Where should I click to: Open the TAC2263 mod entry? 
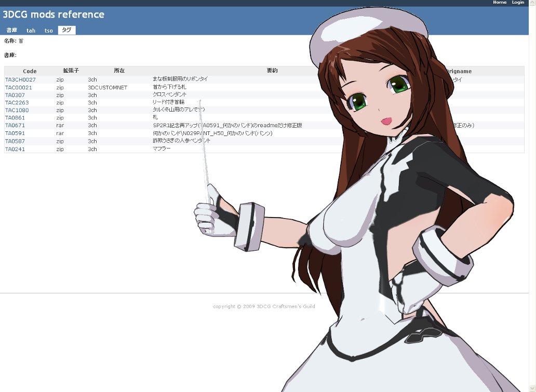coord(17,103)
